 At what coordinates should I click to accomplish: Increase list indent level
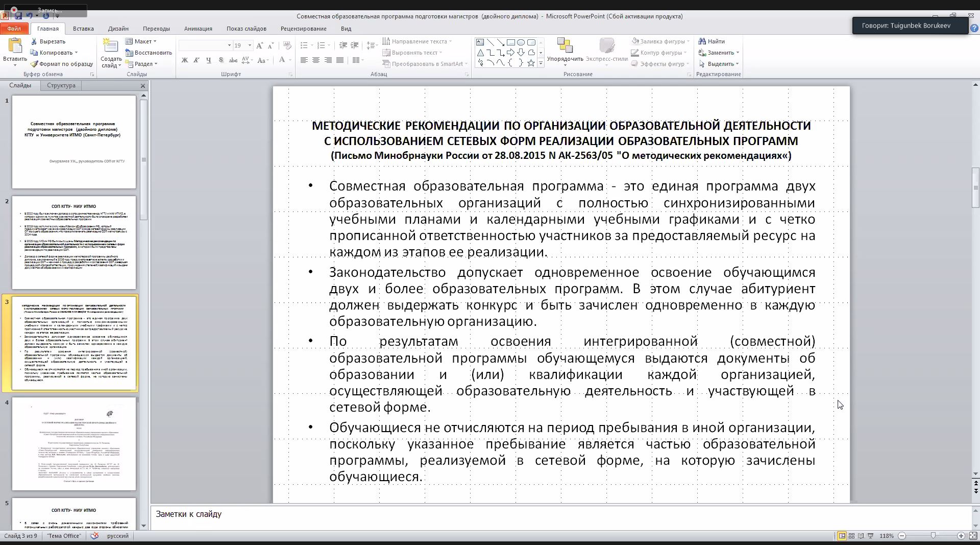[x=355, y=45]
